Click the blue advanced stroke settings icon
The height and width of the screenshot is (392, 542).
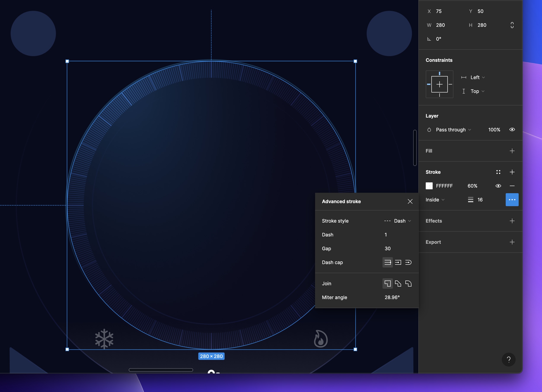[x=512, y=200]
